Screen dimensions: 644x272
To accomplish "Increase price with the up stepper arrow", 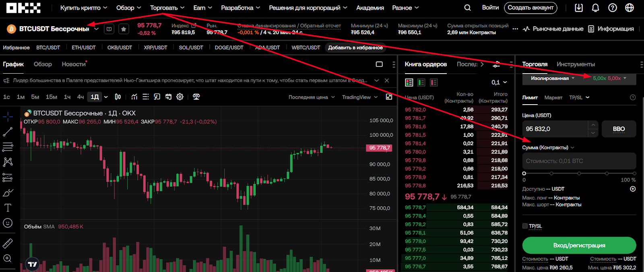I will point(593,125).
